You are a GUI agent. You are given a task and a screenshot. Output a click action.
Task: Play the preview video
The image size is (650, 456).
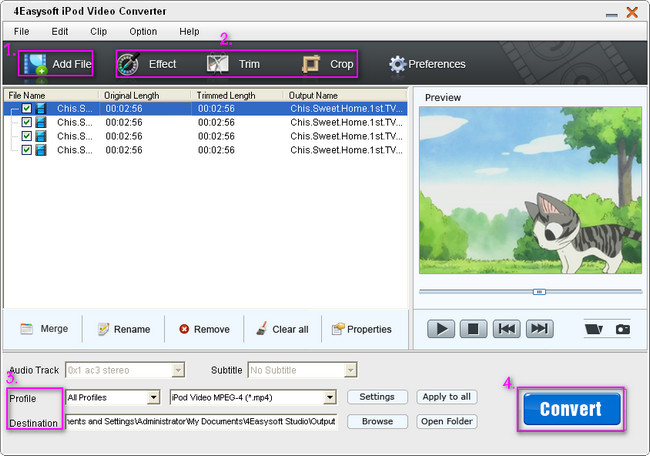click(441, 329)
